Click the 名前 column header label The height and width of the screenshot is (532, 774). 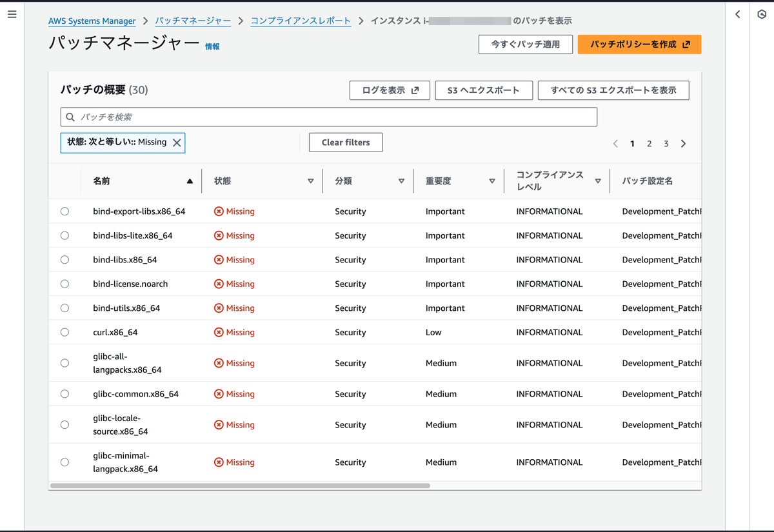tap(101, 181)
